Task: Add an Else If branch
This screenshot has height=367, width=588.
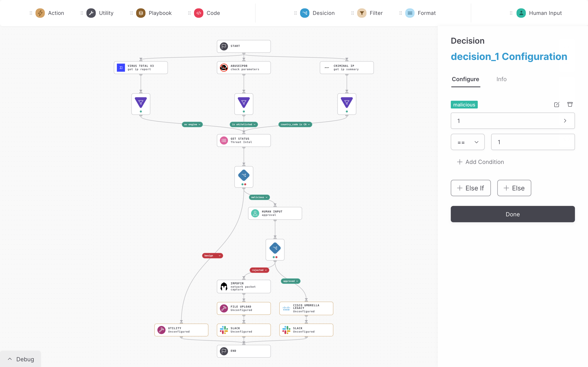Action: click(470, 188)
